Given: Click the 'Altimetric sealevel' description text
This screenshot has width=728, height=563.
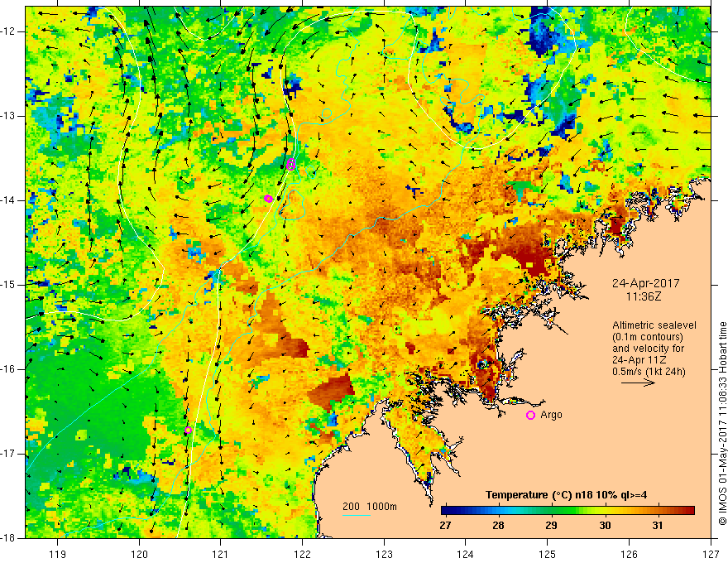Looking at the screenshot, I should point(654,325).
